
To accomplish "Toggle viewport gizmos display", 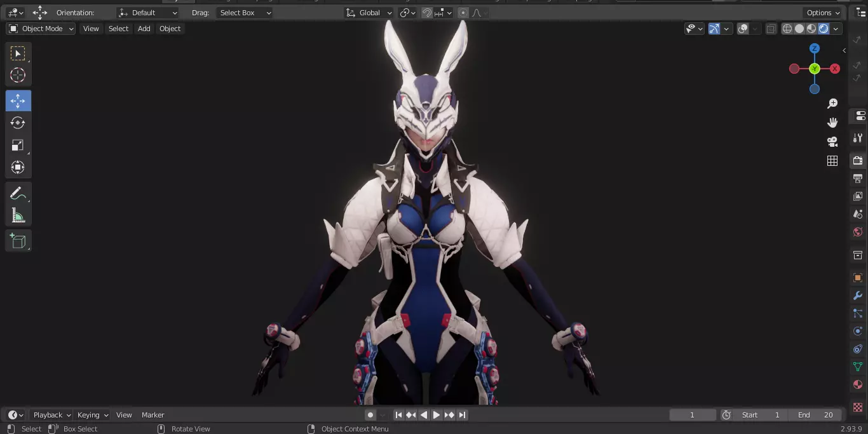I will pyautogui.click(x=714, y=29).
